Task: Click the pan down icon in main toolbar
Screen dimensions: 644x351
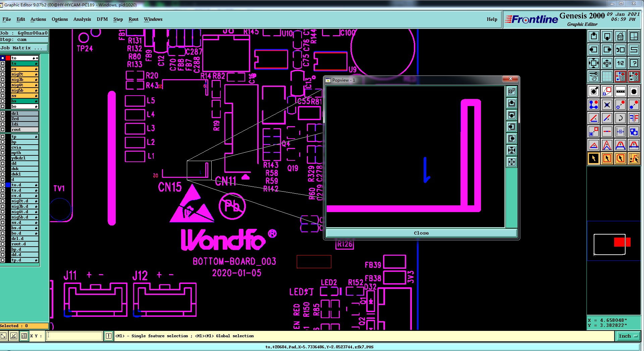Action: pyautogui.click(x=607, y=36)
